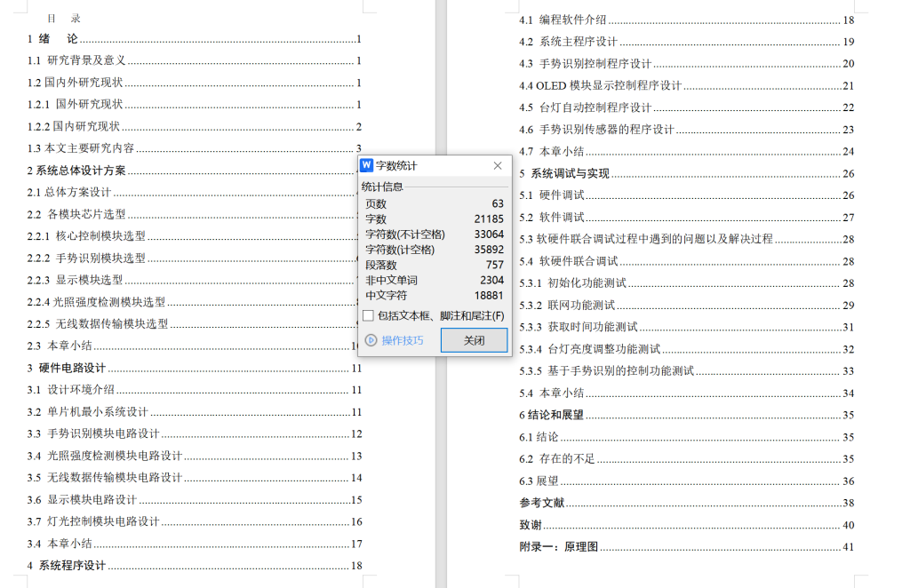Click the 4.7 本章小结 entry
The image size is (910, 588).
(x=551, y=151)
